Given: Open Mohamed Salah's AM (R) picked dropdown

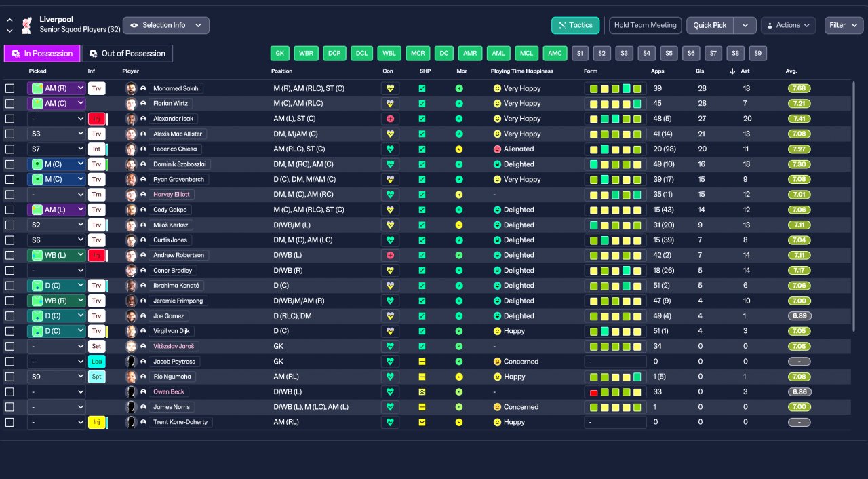Looking at the screenshot, I should 56,88.
